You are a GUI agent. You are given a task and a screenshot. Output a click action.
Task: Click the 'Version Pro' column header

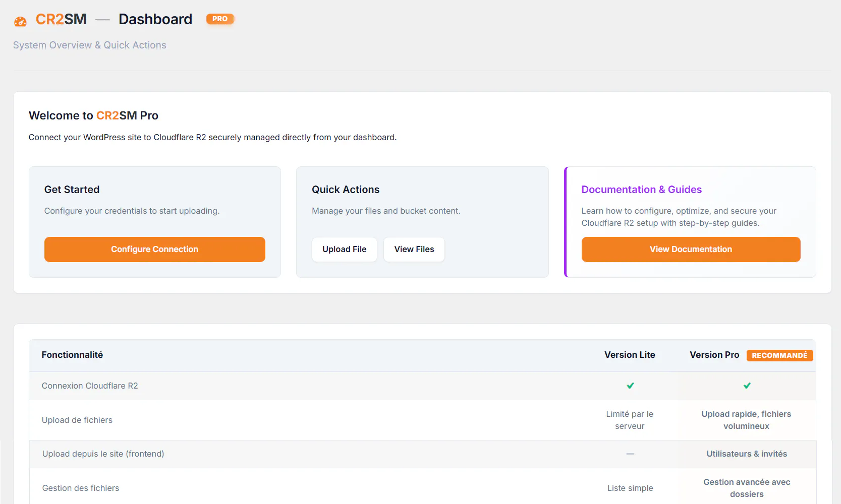coord(714,355)
